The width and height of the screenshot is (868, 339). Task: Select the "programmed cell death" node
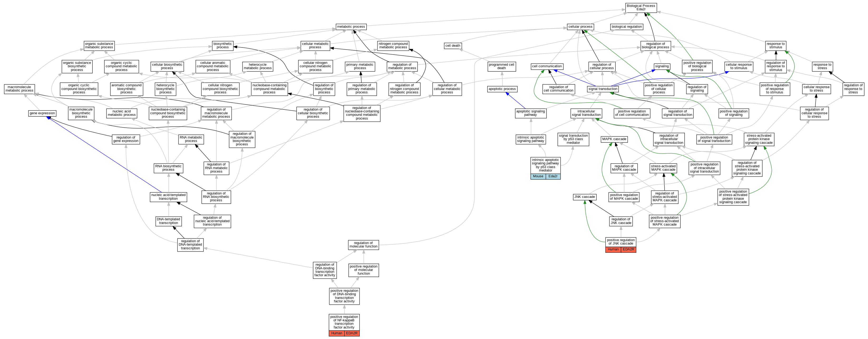tap(502, 66)
